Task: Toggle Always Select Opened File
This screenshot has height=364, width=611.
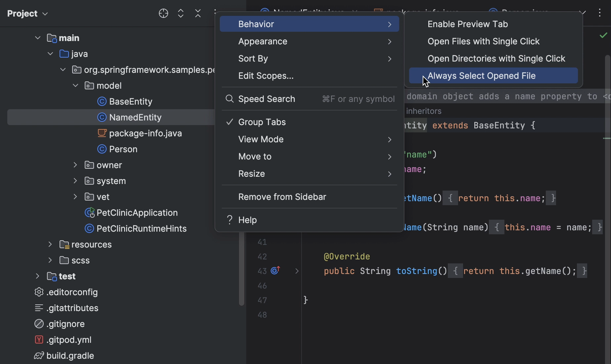Action: [481, 75]
